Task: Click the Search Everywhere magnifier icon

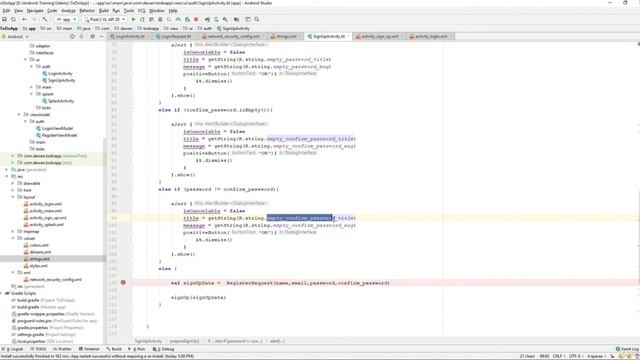Action: point(257,19)
